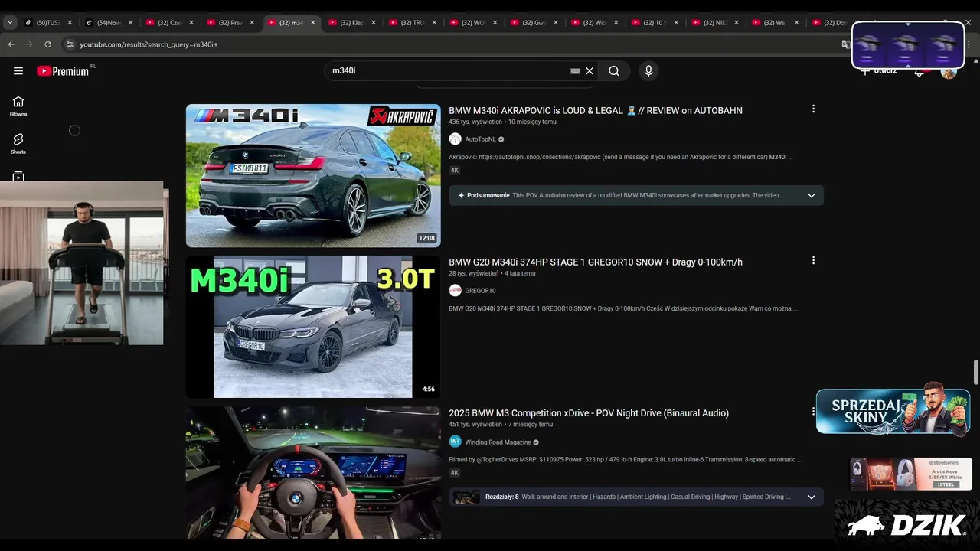Switch to the (54)Now TikTok tab
Screen dimensions: 980x551
(x=108, y=23)
